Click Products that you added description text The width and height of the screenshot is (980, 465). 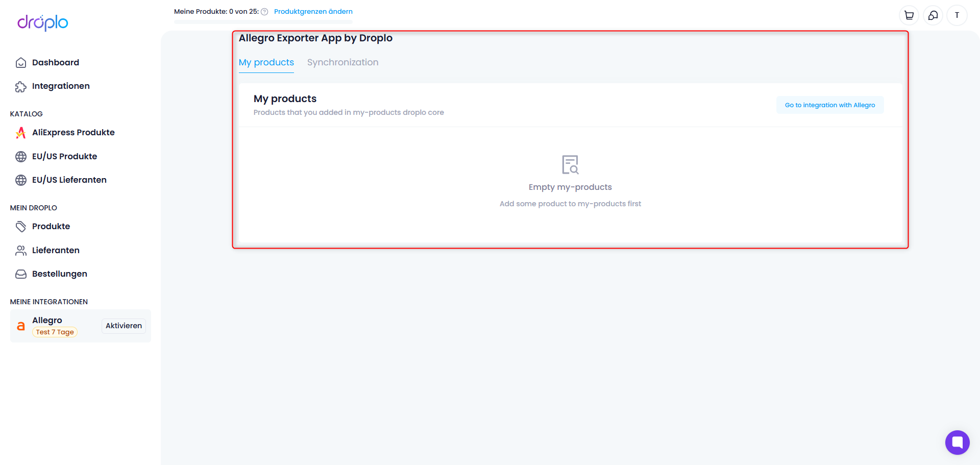coord(349,112)
